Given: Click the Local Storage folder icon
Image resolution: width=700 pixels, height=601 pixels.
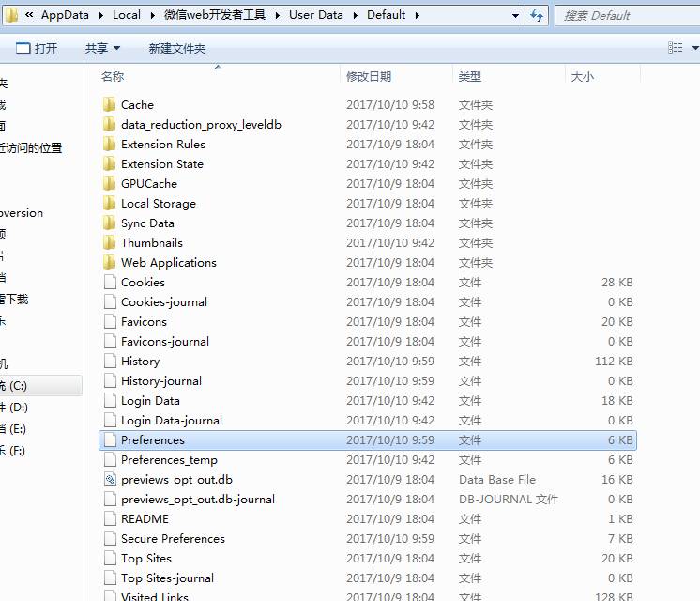Looking at the screenshot, I should (x=109, y=204).
